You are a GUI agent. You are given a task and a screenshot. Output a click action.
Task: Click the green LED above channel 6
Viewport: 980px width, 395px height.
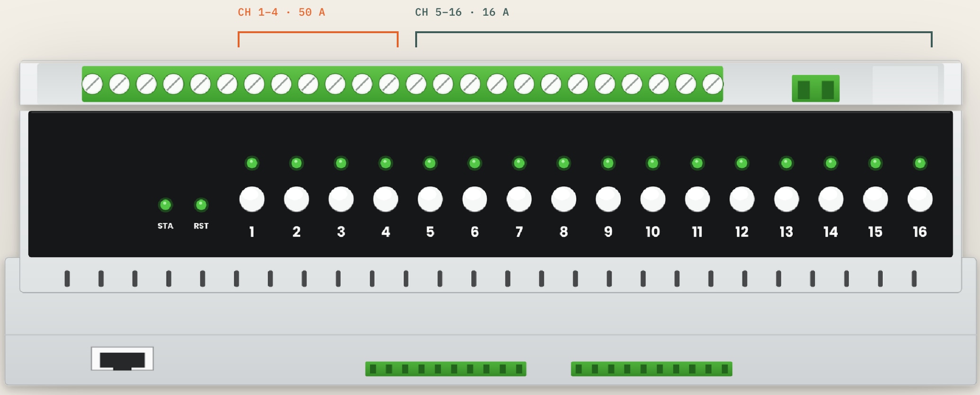click(474, 163)
